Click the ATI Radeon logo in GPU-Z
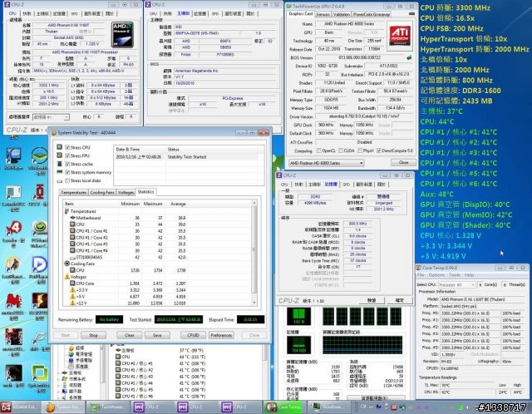The width and height of the screenshot is (532, 414). click(x=400, y=35)
